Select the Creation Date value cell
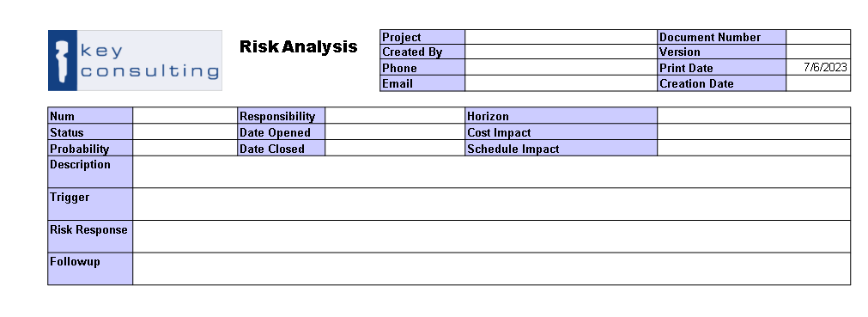This screenshot has width=868, height=317. pos(818,83)
